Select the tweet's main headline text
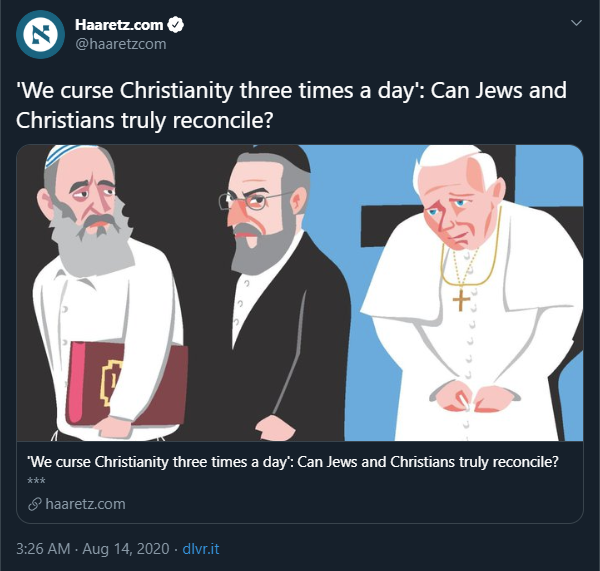 pyautogui.click(x=291, y=105)
